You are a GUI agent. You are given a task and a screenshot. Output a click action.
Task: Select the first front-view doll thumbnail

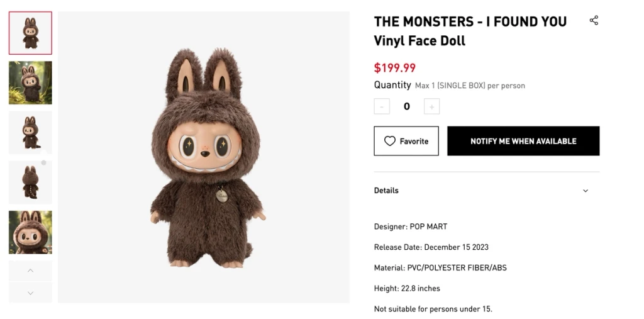click(x=30, y=33)
